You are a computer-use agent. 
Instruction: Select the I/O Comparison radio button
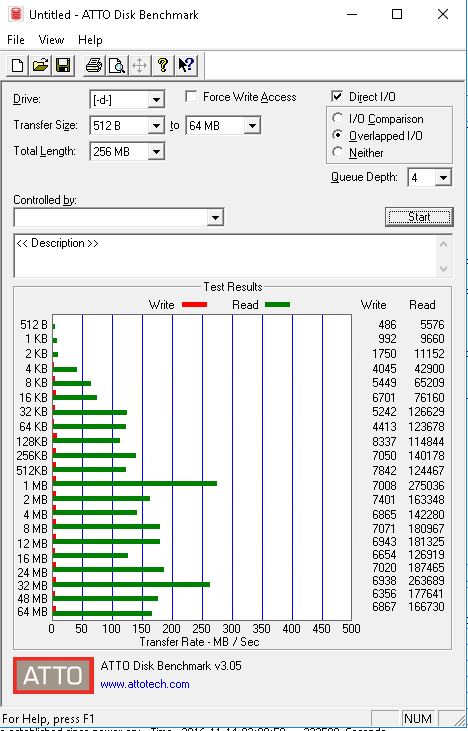click(x=337, y=118)
